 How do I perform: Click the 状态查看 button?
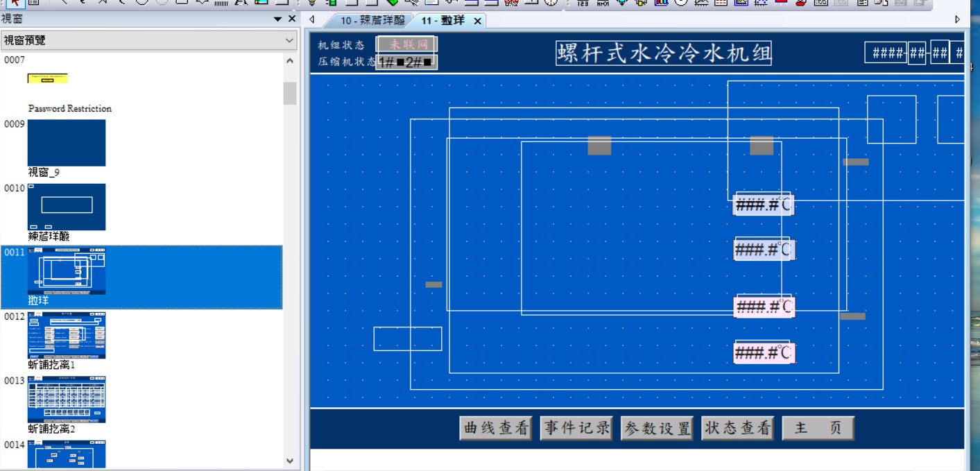[x=737, y=429]
